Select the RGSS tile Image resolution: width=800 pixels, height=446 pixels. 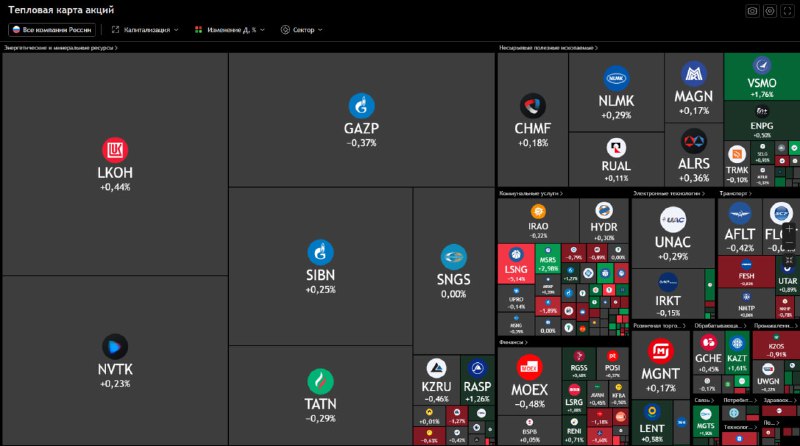(x=579, y=363)
